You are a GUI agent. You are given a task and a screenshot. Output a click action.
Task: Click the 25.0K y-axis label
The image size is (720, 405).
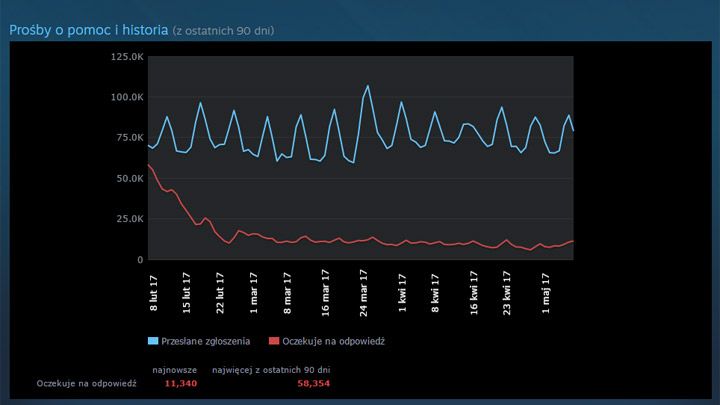[x=128, y=219]
